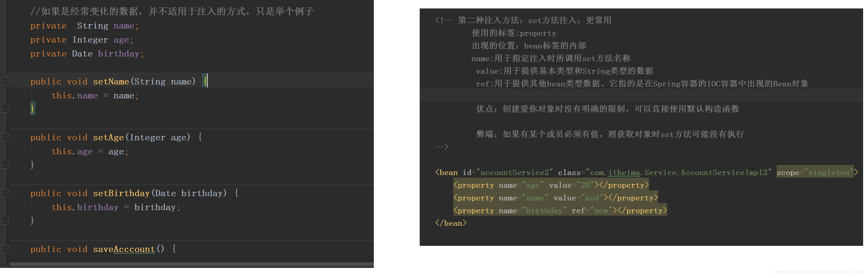The width and height of the screenshot is (868, 278).
Task: Click the highlighted closing brace of setName
Action: [x=33, y=108]
